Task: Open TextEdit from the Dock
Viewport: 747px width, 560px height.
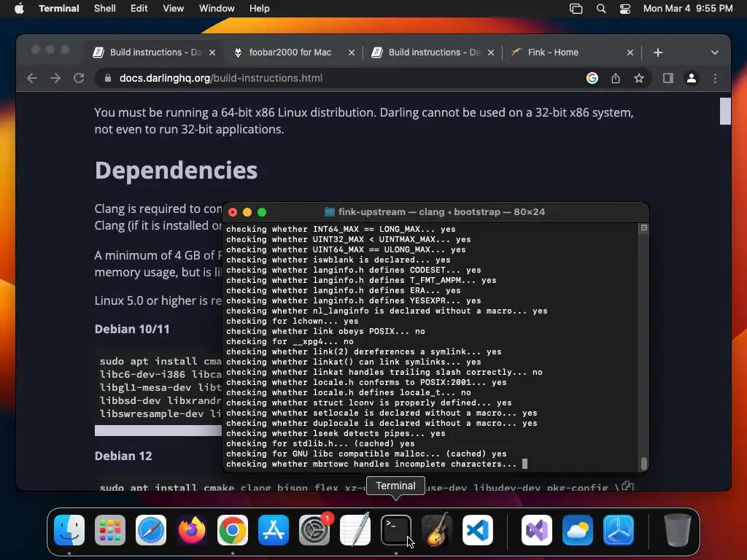Action: pyautogui.click(x=355, y=530)
